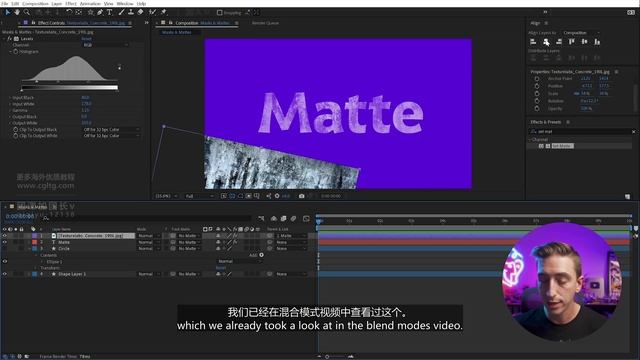Toggle Scale stopwatch in Properties
The image size is (640, 360).
[x=537, y=93]
